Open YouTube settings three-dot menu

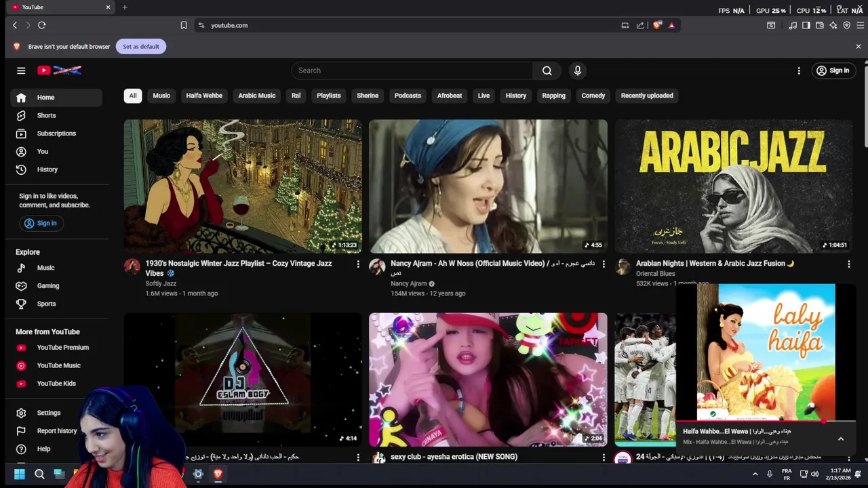(799, 70)
